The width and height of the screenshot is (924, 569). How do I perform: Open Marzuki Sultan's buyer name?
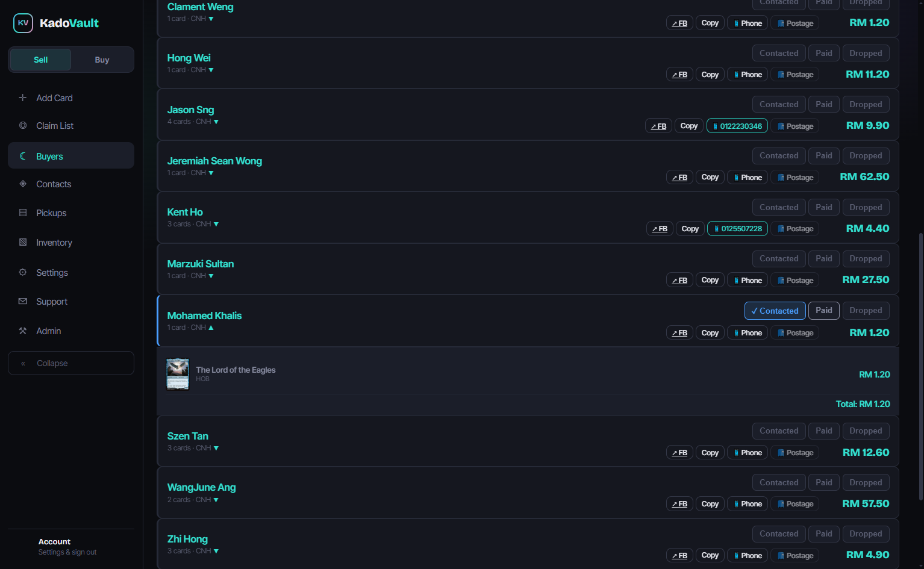point(201,264)
